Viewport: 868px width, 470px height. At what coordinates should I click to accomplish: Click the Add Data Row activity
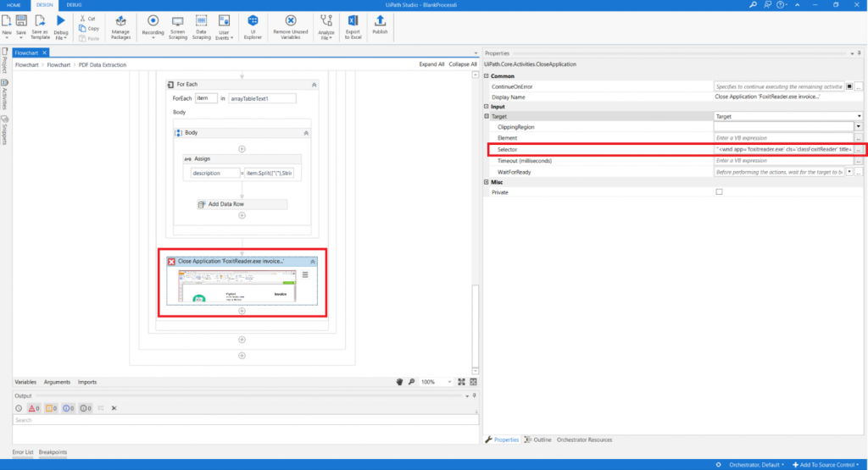(x=242, y=204)
